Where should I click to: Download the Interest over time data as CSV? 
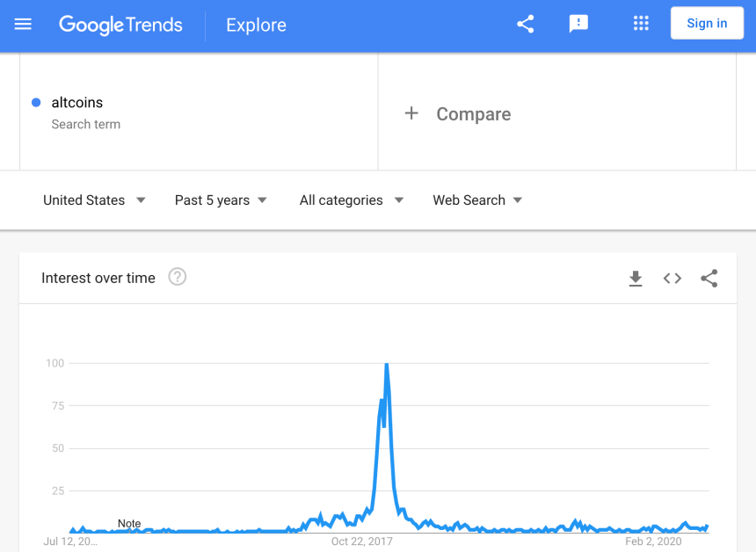coord(635,278)
